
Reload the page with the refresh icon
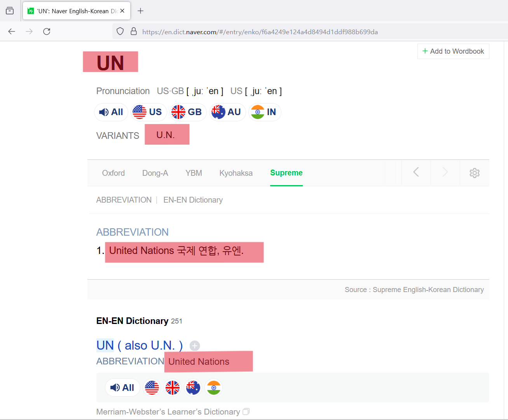pos(47,31)
